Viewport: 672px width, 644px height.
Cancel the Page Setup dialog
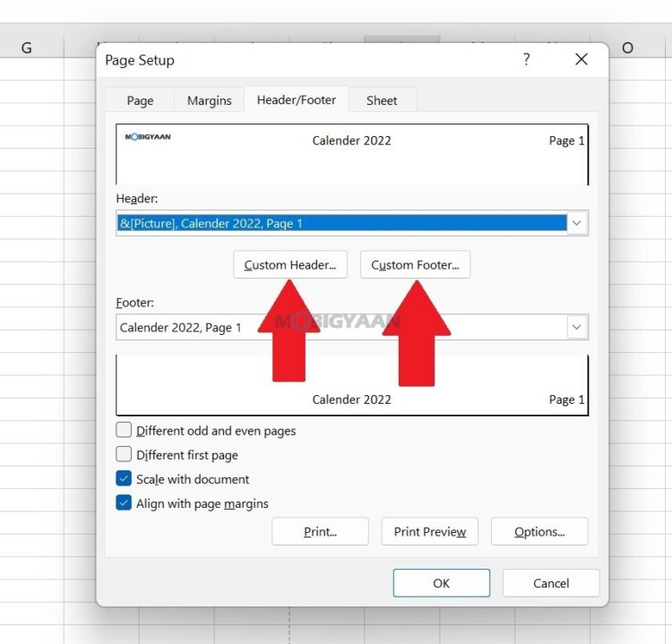(x=551, y=583)
